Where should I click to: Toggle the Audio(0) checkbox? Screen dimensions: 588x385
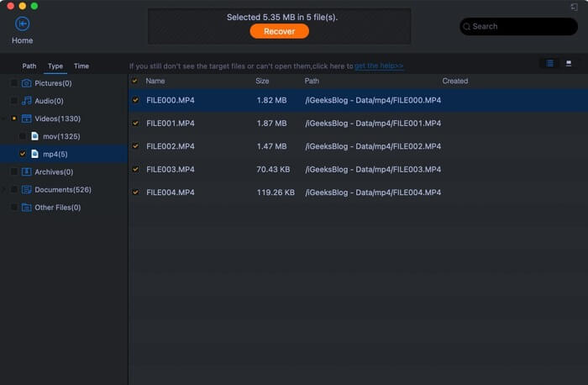(14, 101)
